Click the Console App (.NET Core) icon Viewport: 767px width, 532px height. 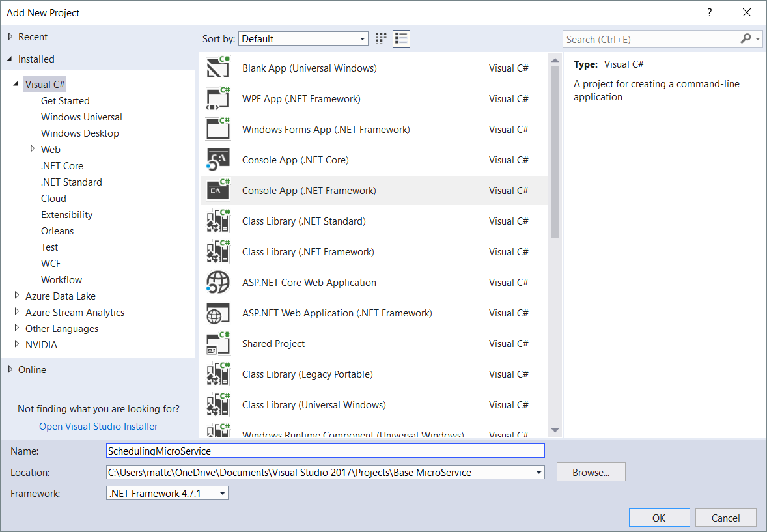pos(217,160)
